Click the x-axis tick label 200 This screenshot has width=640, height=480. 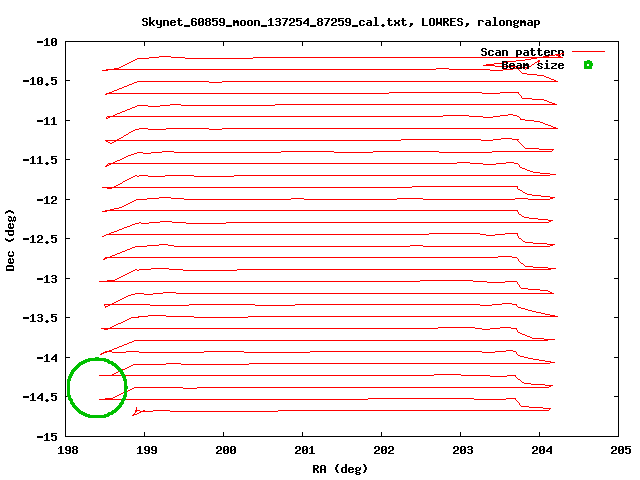click(x=226, y=450)
